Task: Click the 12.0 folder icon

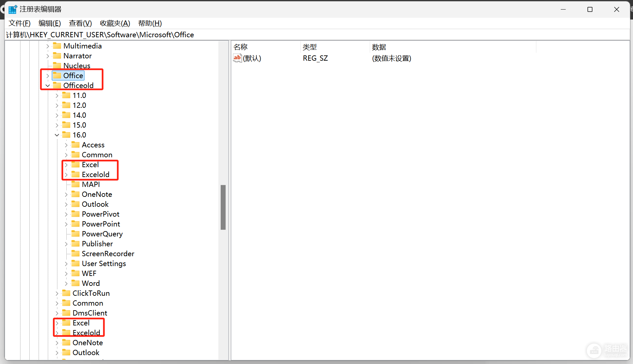Action: click(66, 105)
